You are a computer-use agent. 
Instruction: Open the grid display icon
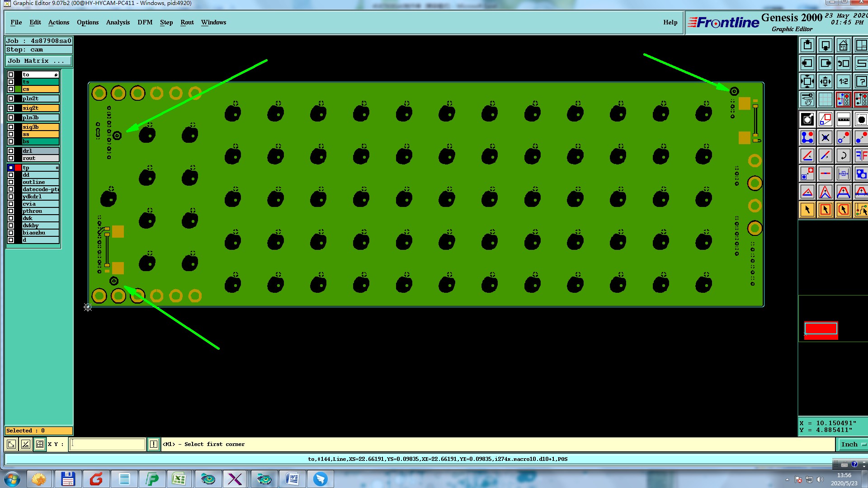[x=825, y=99]
